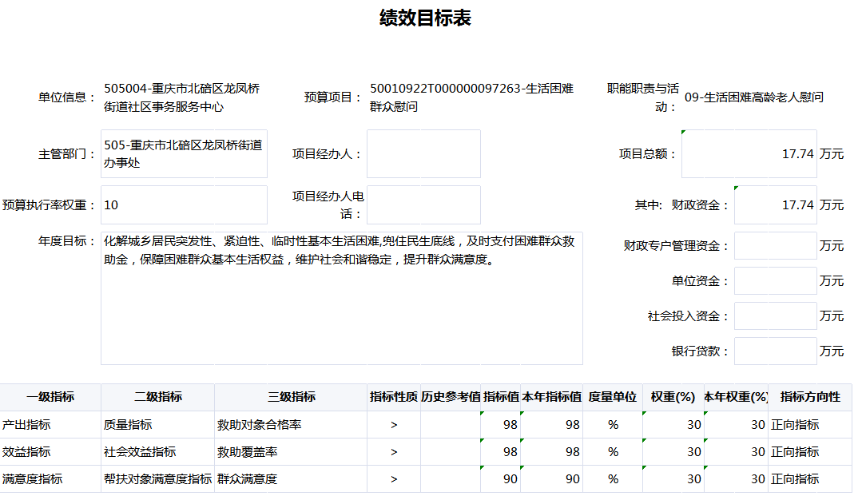
Task: Click the 本年指标值 column header
Action: [552, 397]
